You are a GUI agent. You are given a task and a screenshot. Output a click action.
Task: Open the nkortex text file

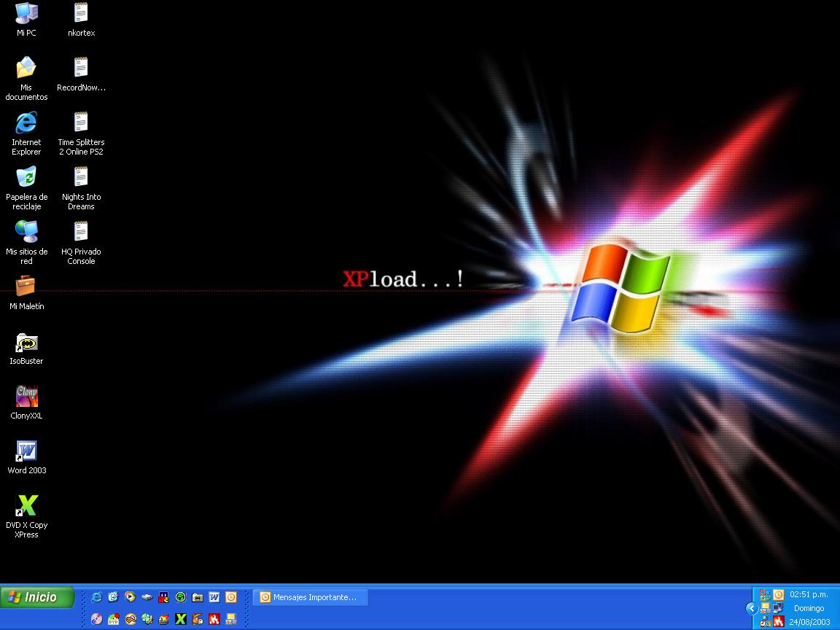pyautogui.click(x=81, y=14)
